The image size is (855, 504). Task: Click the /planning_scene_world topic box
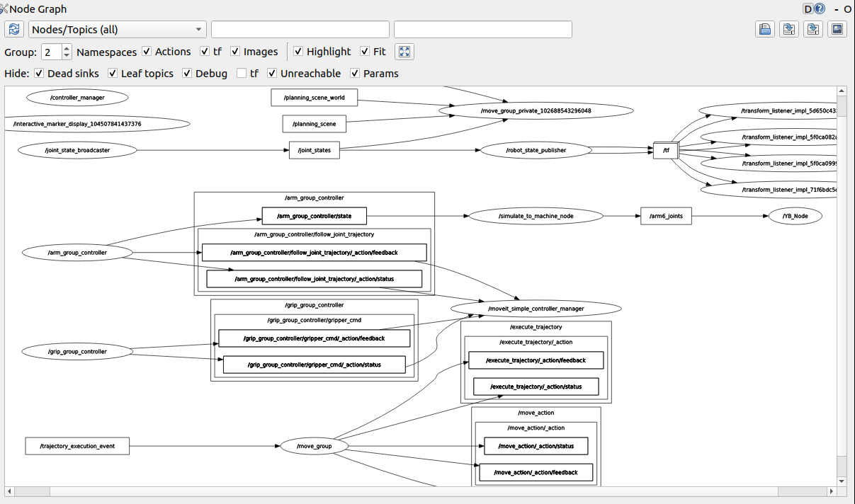coord(314,98)
